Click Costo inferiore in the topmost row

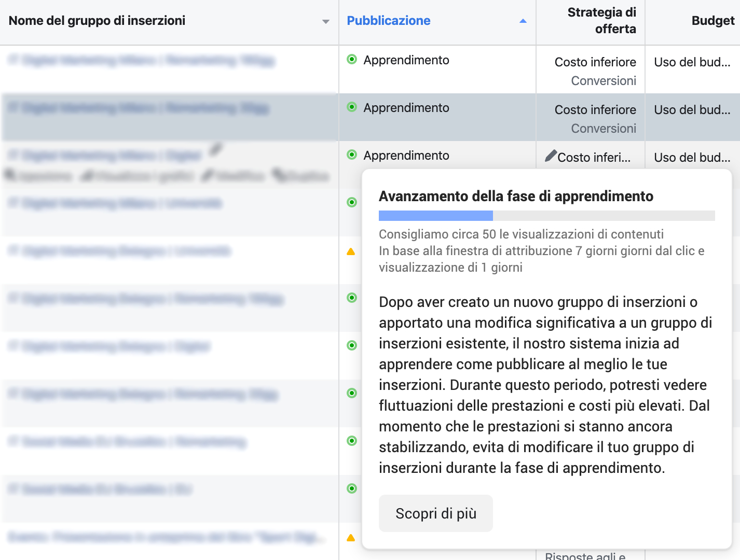[x=595, y=62]
